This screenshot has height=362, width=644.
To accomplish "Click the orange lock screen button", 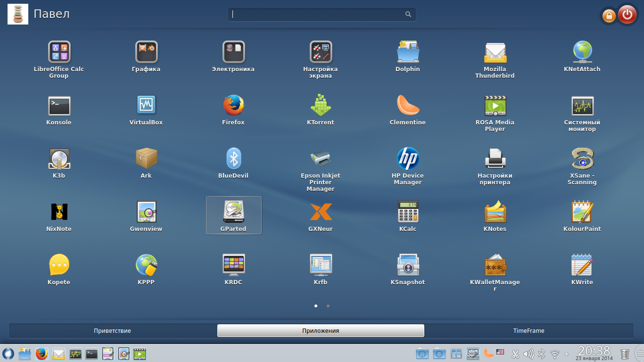I will point(609,16).
